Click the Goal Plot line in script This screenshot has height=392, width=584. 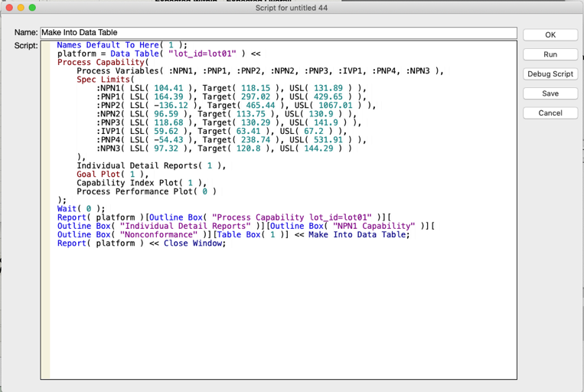point(112,175)
